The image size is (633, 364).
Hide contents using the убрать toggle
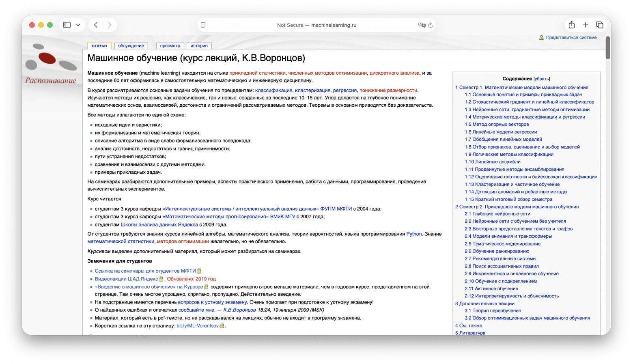[542, 79]
